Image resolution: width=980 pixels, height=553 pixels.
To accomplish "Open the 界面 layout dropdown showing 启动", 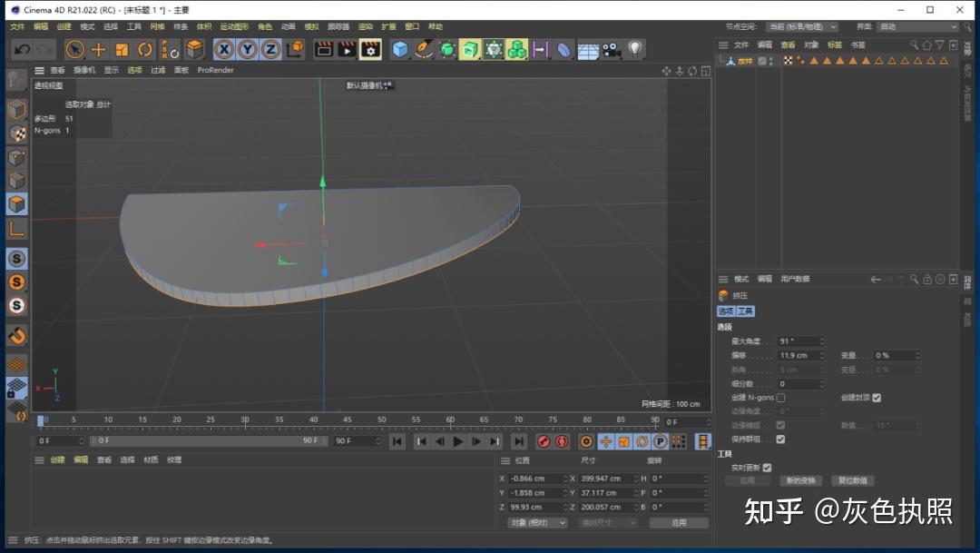I will [x=916, y=27].
